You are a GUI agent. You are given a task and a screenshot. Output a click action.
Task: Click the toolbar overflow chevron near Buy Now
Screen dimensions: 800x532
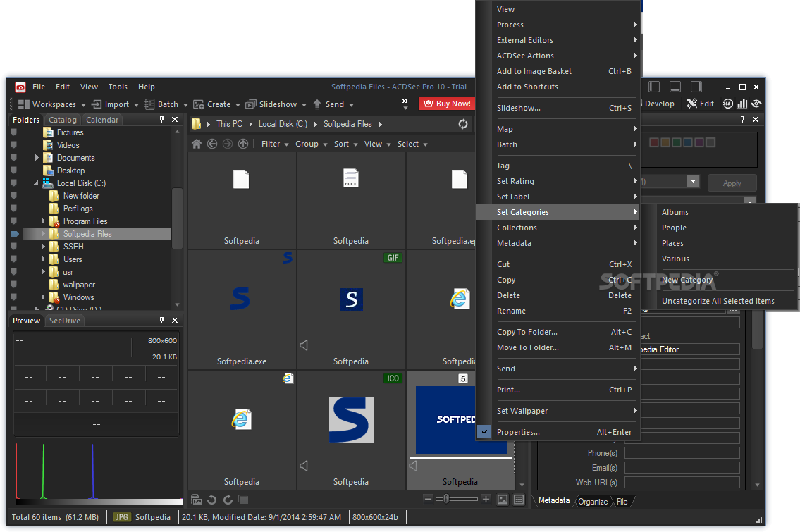point(405,104)
